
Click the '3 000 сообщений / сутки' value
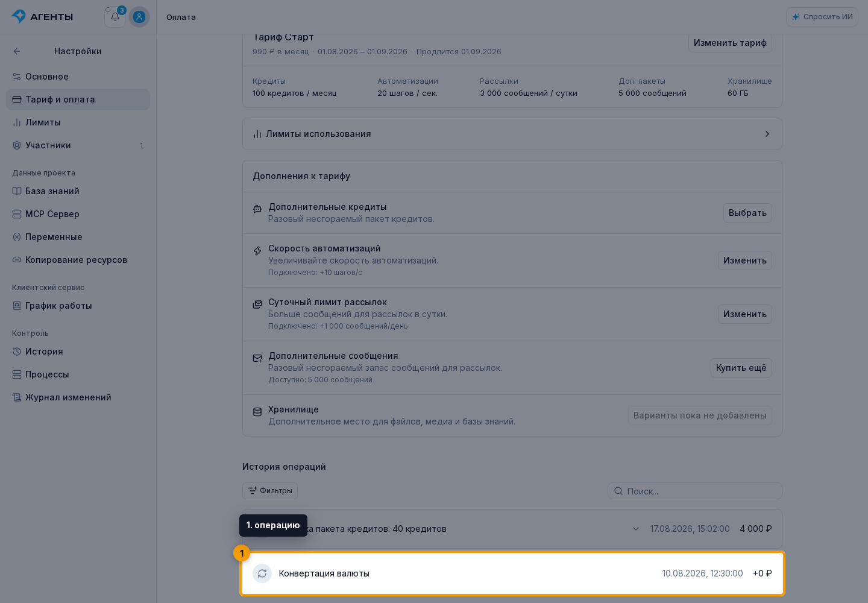tap(529, 93)
